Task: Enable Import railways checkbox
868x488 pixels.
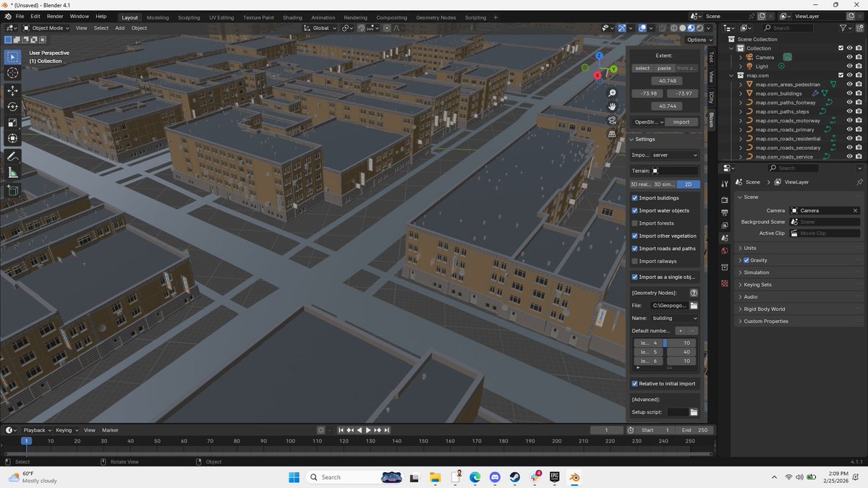Action: (x=634, y=261)
